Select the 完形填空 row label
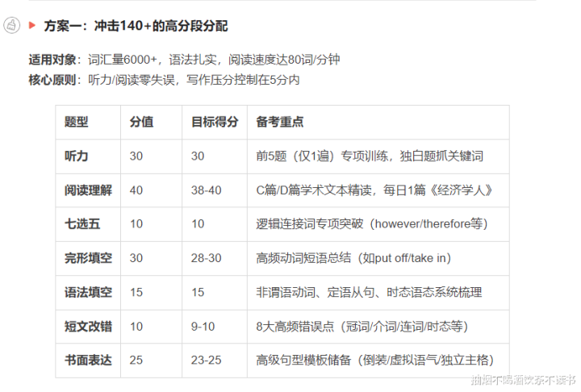Screen dimensions: 581x392 (x=88, y=258)
